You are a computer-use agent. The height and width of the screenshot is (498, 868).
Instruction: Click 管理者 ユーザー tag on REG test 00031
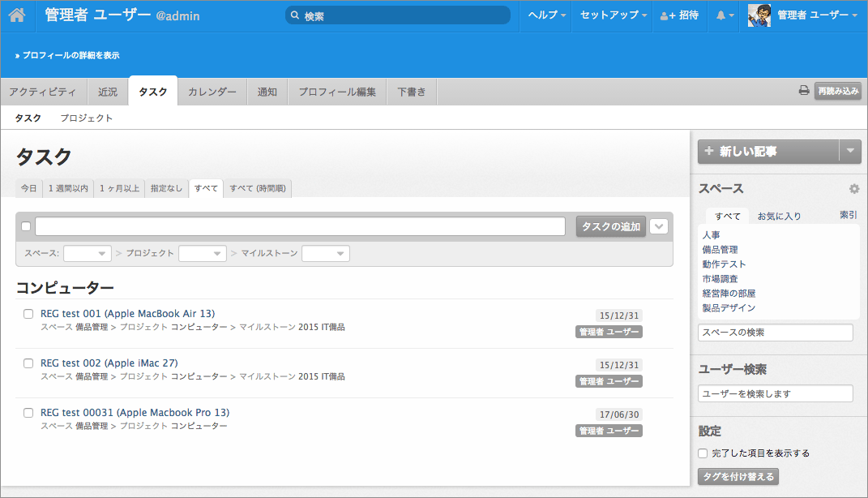(x=609, y=431)
